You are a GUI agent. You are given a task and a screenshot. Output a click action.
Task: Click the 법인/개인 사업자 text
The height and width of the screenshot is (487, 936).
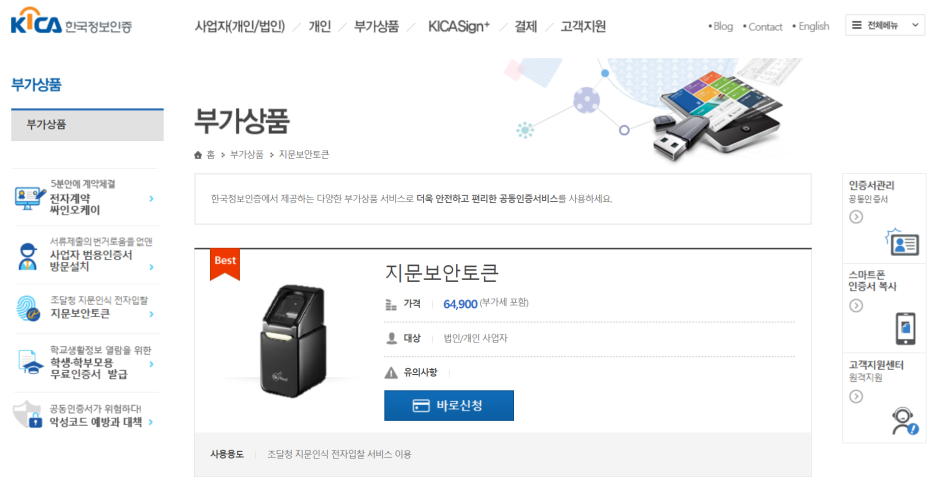point(475,338)
